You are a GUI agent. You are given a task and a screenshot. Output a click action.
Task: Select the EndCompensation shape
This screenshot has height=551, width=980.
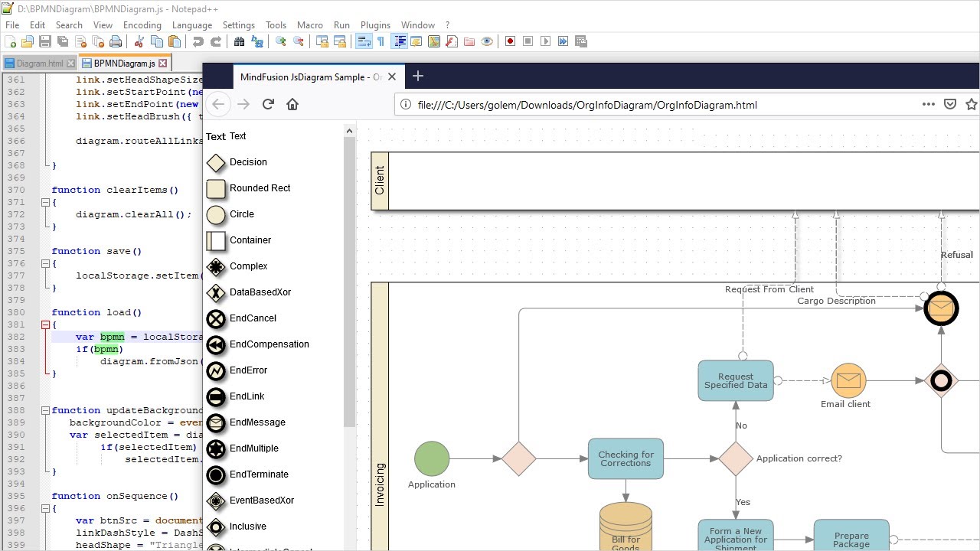[x=259, y=344]
